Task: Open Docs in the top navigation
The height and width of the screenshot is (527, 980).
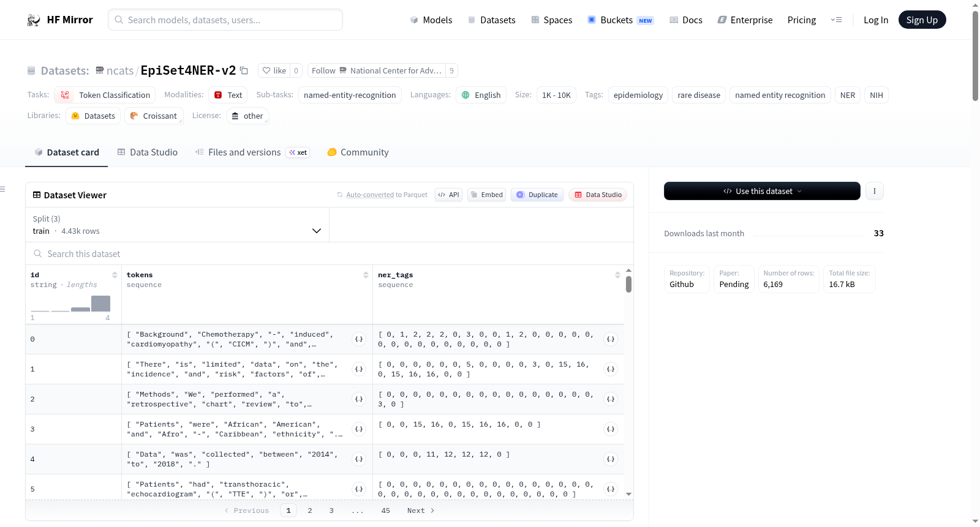Action: (x=685, y=20)
